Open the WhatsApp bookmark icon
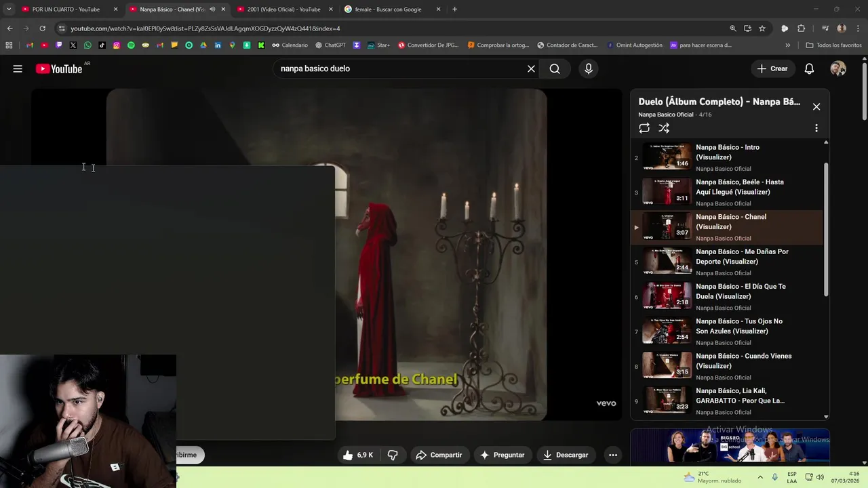Image resolution: width=868 pixels, height=488 pixels. tap(87, 45)
